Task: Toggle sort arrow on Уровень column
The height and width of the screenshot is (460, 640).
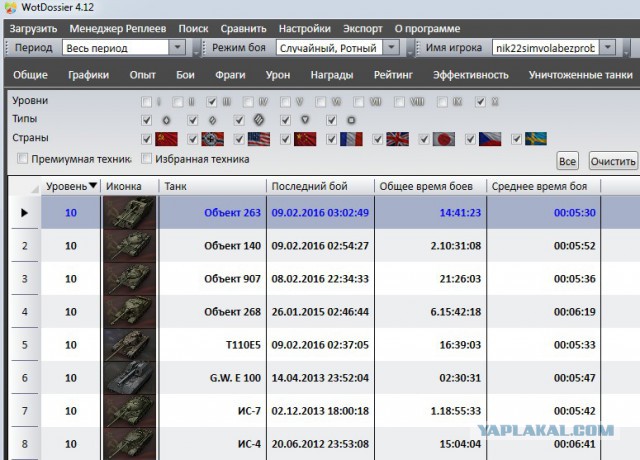Action: pyautogui.click(x=93, y=186)
